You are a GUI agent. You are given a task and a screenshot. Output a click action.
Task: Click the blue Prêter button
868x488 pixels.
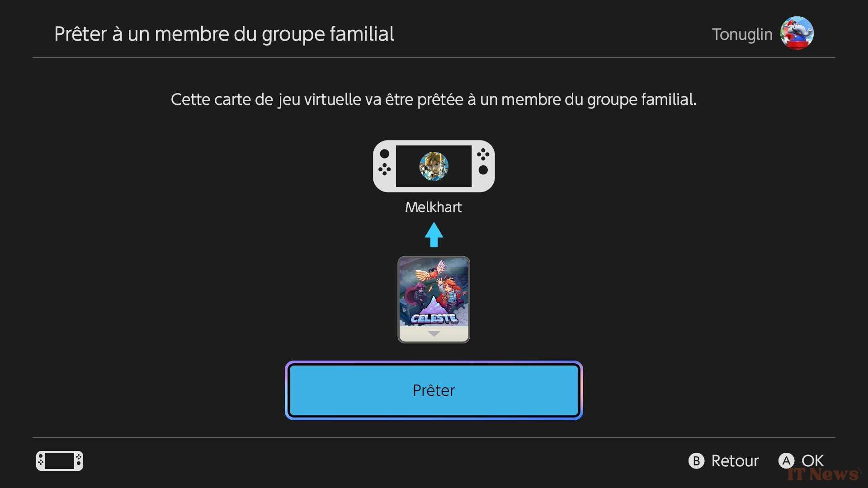click(x=434, y=390)
